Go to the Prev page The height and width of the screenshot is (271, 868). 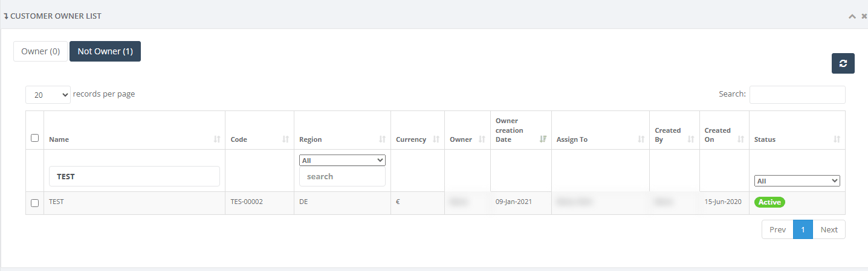[777, 229]
